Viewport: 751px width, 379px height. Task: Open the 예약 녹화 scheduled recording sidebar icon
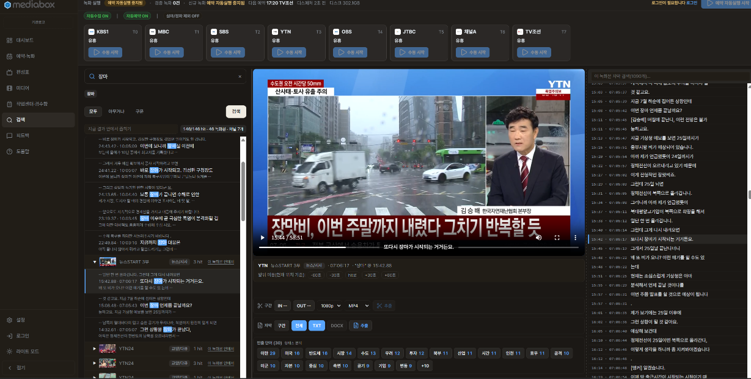point(10,56)
